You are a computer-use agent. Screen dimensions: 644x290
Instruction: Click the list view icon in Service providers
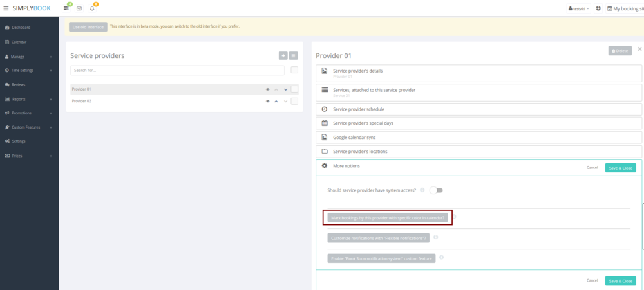[293, 56]
